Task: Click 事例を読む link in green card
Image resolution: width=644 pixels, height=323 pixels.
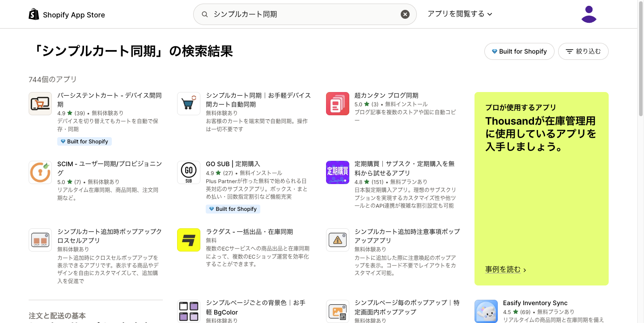Action: pos(506,269)
